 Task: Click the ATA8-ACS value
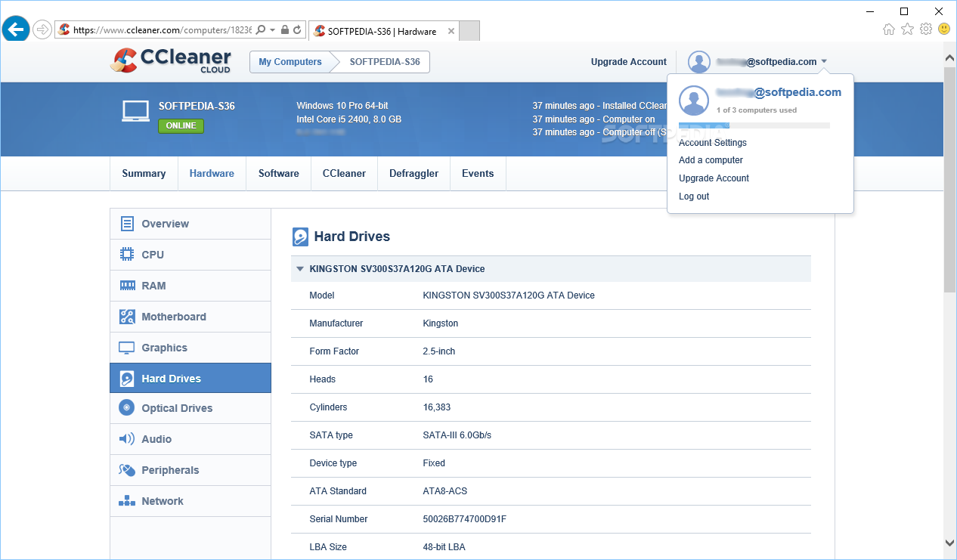(x=445, y=491)
